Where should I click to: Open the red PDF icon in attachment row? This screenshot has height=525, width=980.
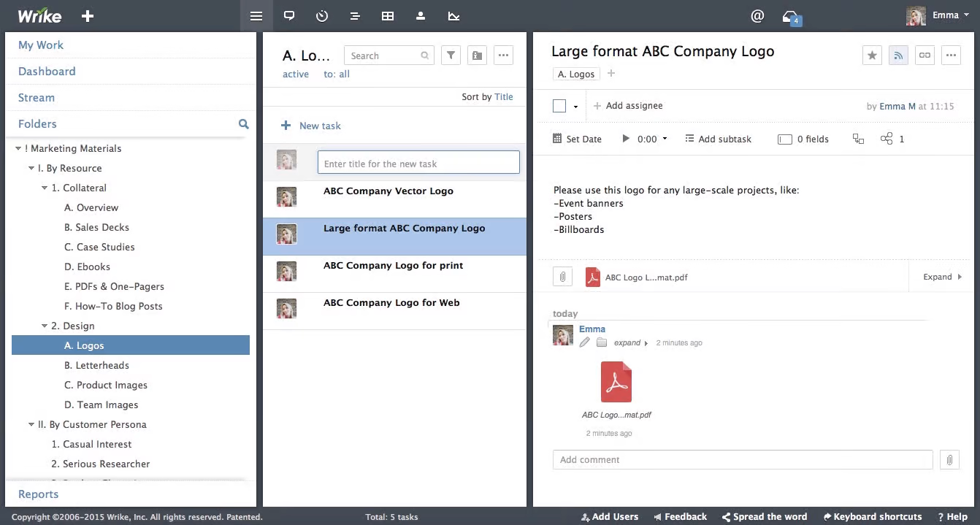(593, 277)
